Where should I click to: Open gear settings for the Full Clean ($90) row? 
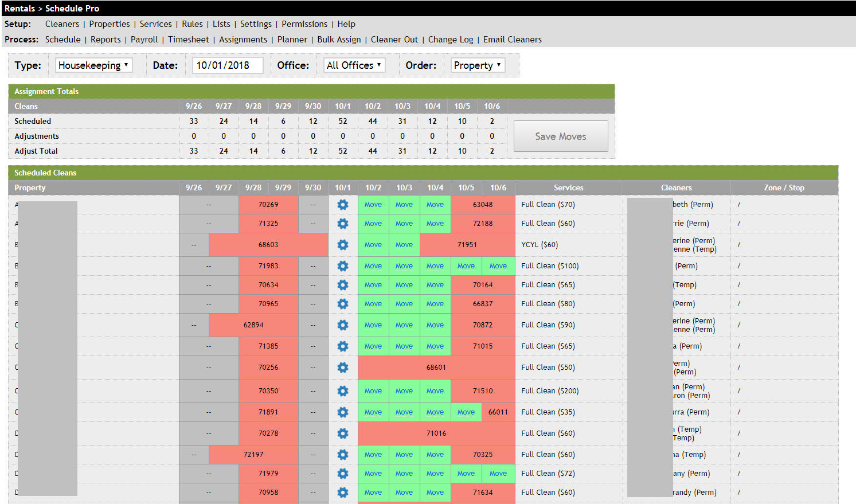pos(342,325)
